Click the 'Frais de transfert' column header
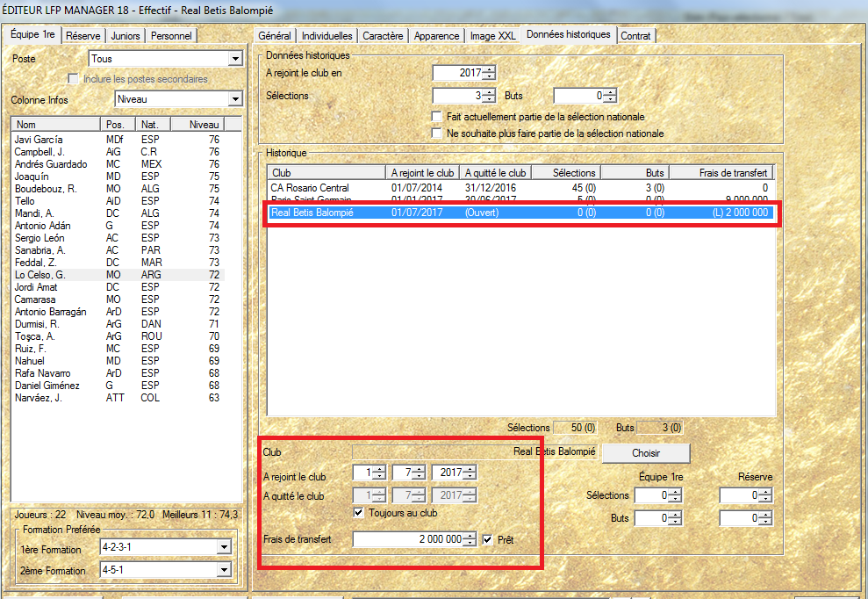The width and height of the screenshot is (868, 599). [x=721, y=173]
